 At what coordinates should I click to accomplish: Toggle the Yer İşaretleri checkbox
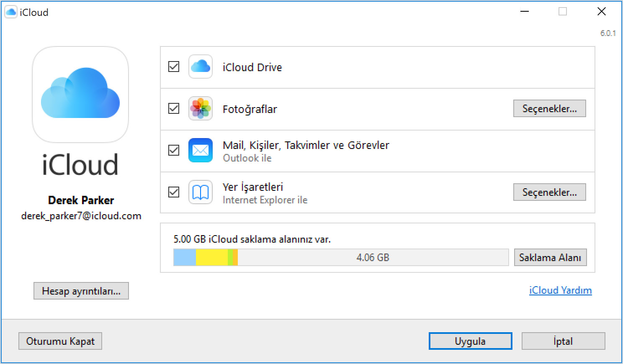pos(174,192)
